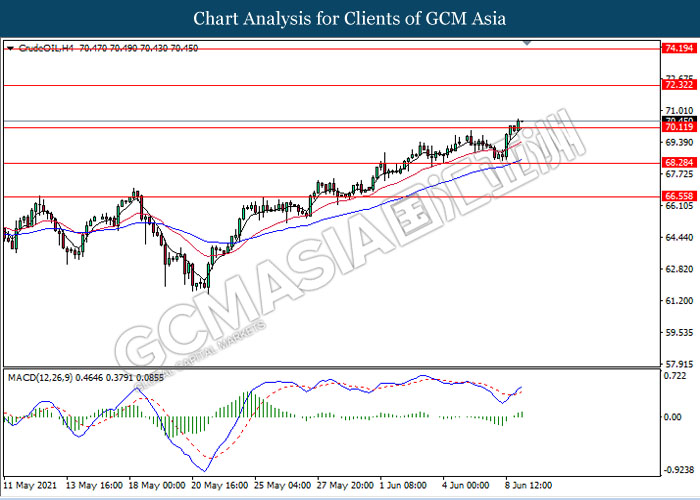This screenshot has width=700, height=500.
Task: Click the 61.200 price axis value
Action: coord(679,301)
